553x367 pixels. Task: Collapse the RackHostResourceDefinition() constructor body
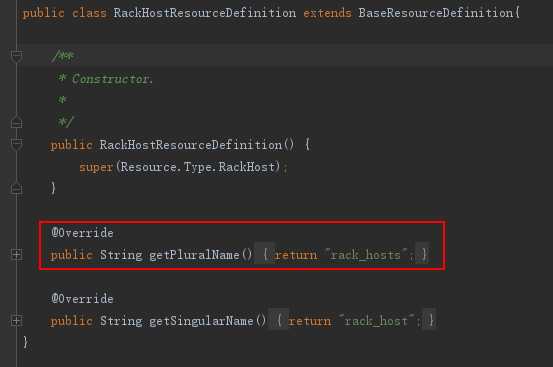pyautogui.click(x=16, y=144)
